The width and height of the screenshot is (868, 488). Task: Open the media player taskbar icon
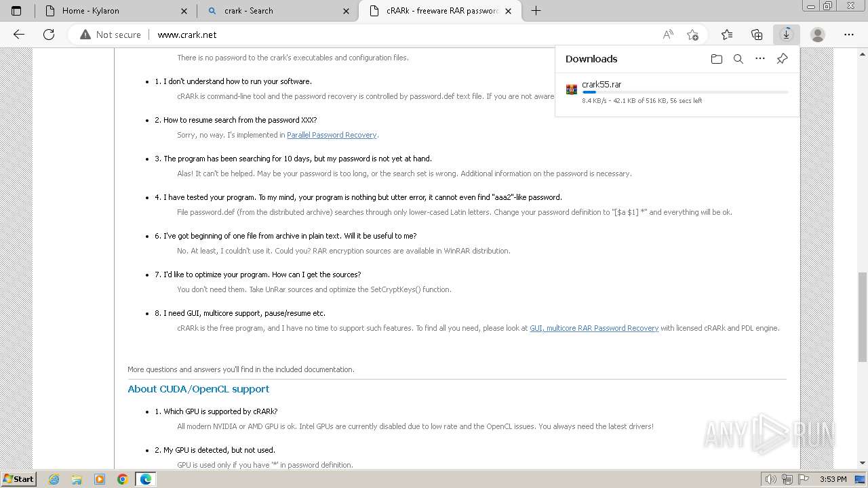[x=100, y=479]
